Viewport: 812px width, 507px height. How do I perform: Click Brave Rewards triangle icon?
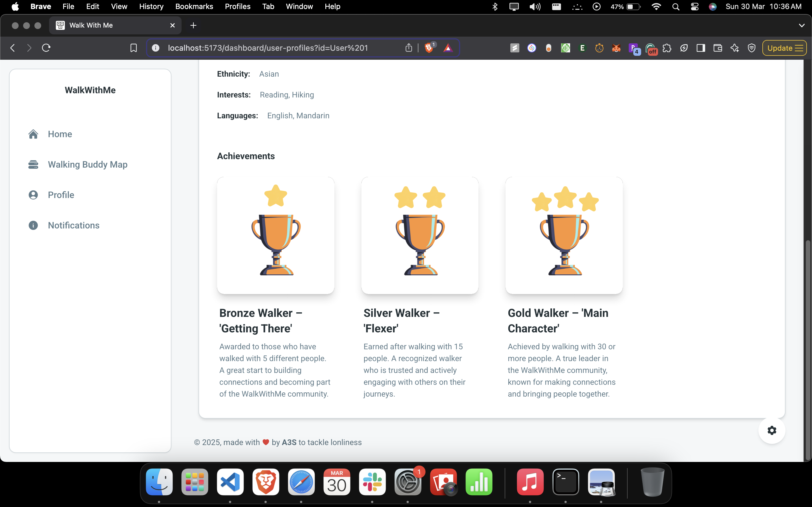[448, 48]
